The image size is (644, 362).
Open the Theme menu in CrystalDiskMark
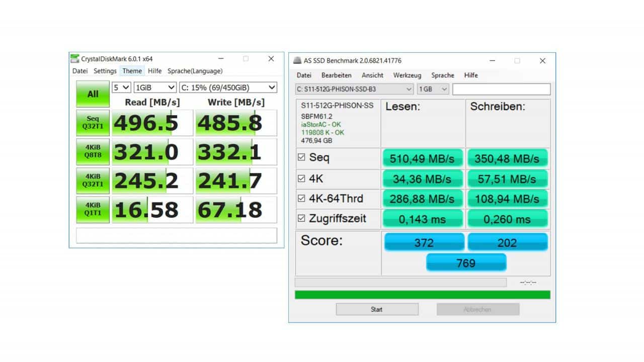pos(132,71)
